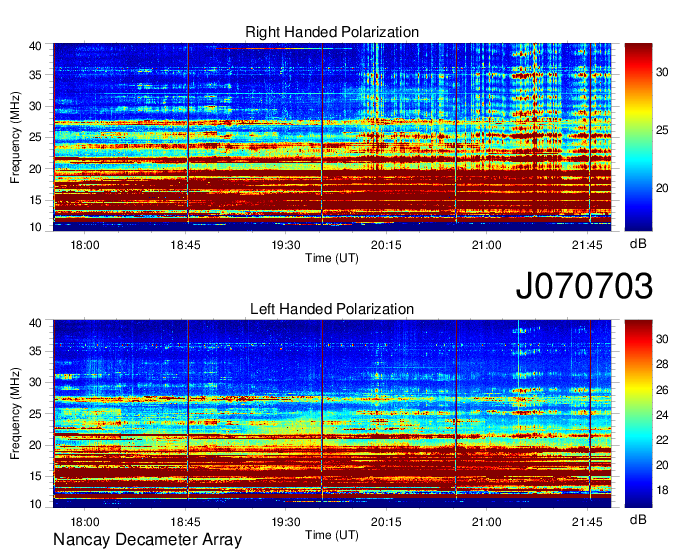The width and height of the screenshot is (680, 552).
Task: Click the 'Time (UT)' label under the top plot
Action: pyautogui.click(x=332, y=258)
